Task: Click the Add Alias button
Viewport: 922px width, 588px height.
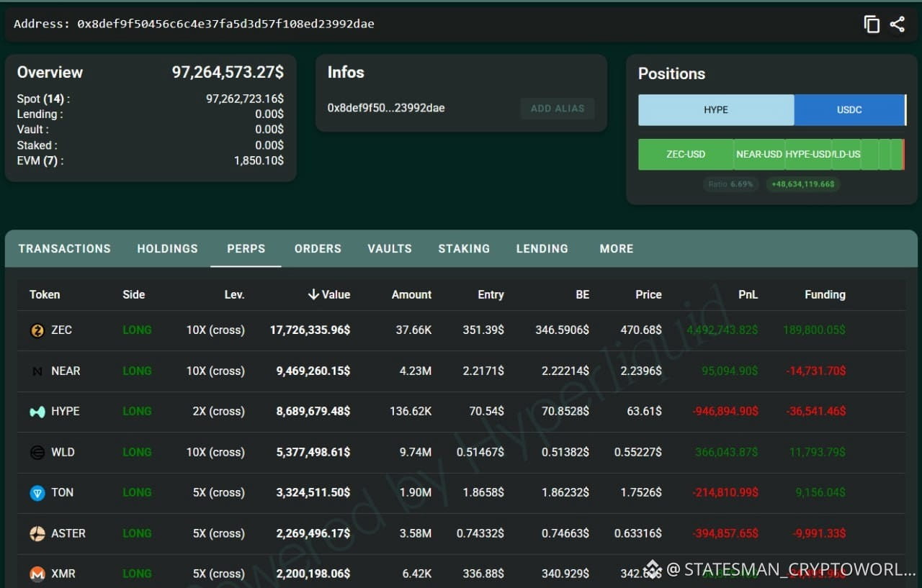Action: point(558,109)
